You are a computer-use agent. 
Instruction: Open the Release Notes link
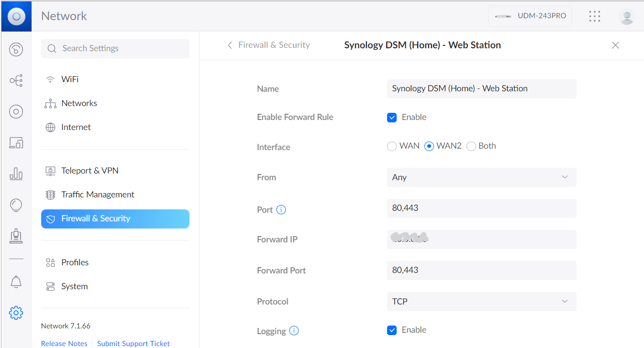(64, 343)
